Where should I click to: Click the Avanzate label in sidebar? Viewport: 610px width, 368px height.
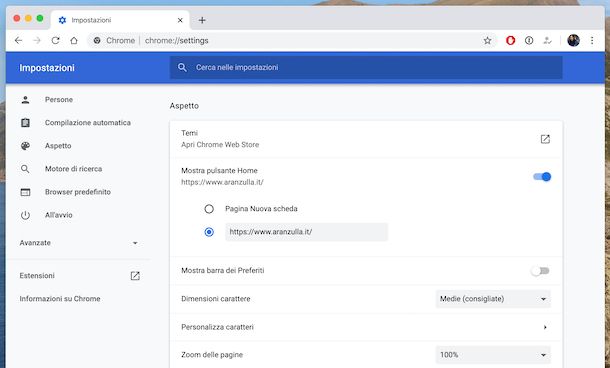coord(35,243)
